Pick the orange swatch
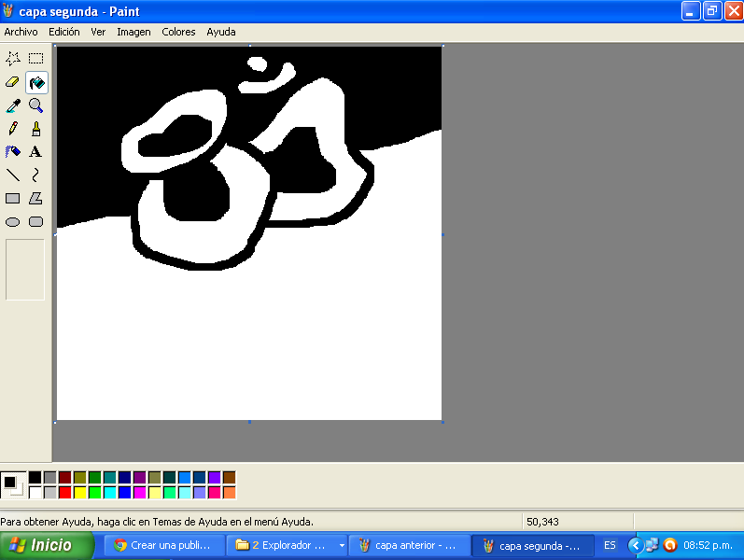 click(x=230, y=493)
